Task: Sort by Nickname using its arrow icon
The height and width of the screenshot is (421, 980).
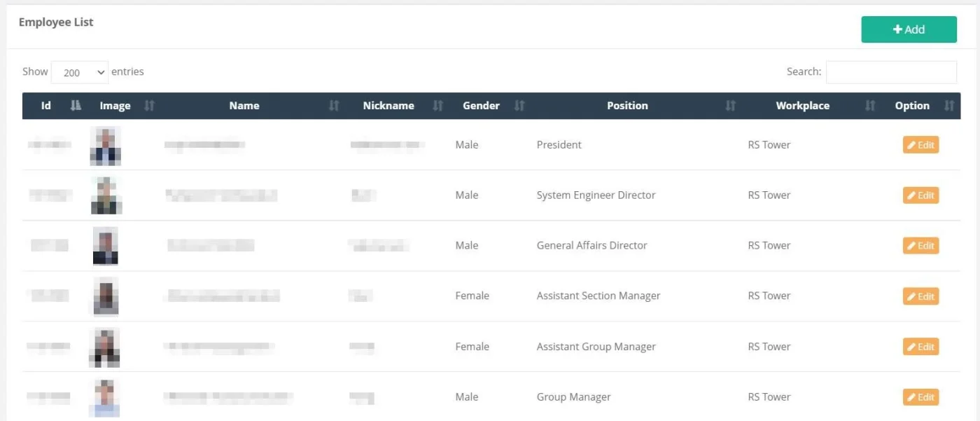Action: click(x=438, y=106)
